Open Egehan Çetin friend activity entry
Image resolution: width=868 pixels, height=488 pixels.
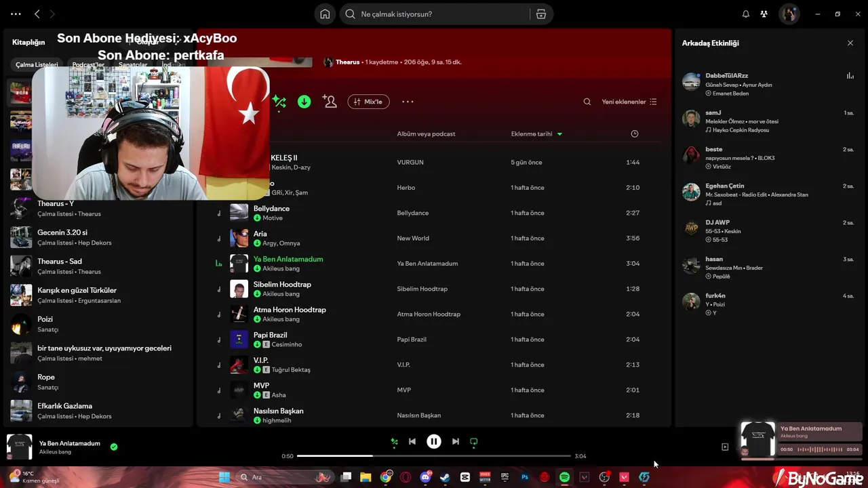tap(768, 194)
